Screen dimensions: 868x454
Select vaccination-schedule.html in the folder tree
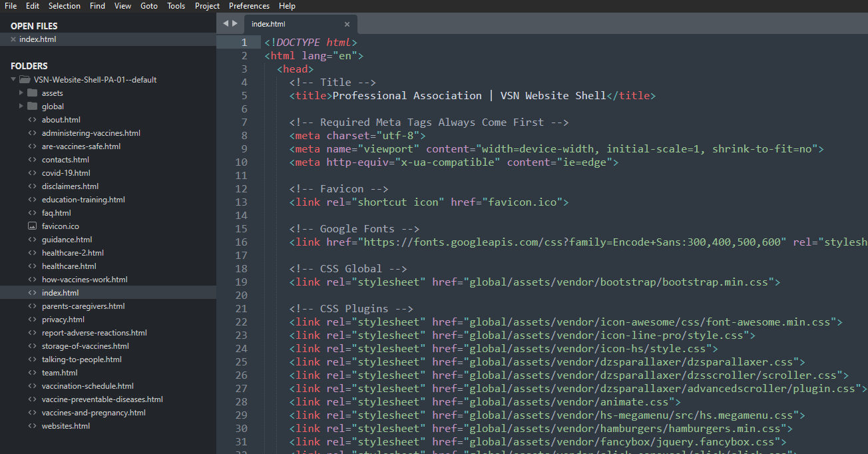coord(87,386)
